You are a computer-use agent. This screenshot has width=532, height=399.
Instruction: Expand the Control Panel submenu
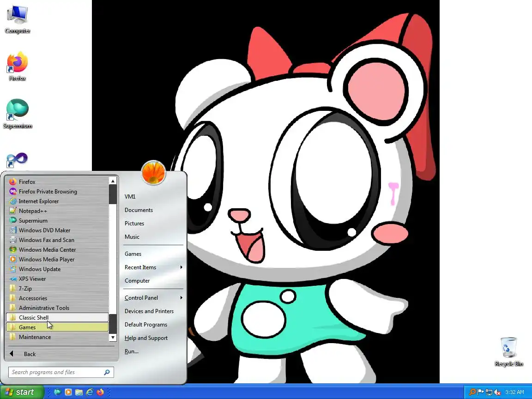click(x=153, y=297)
